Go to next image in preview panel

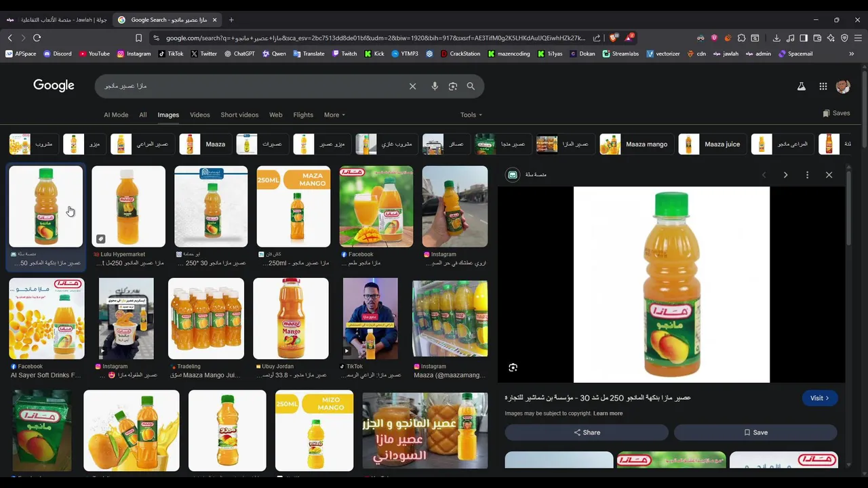click(x=785, y=175)
